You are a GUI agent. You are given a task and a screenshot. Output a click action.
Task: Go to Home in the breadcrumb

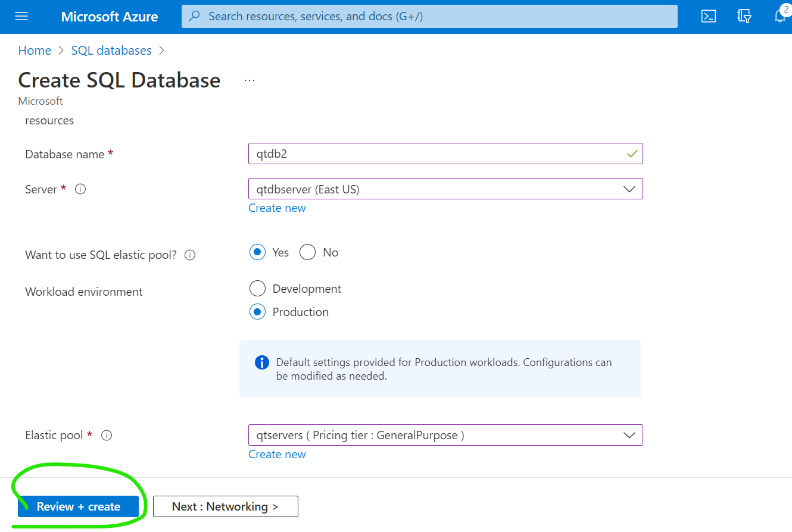click(x=35, y=51)
